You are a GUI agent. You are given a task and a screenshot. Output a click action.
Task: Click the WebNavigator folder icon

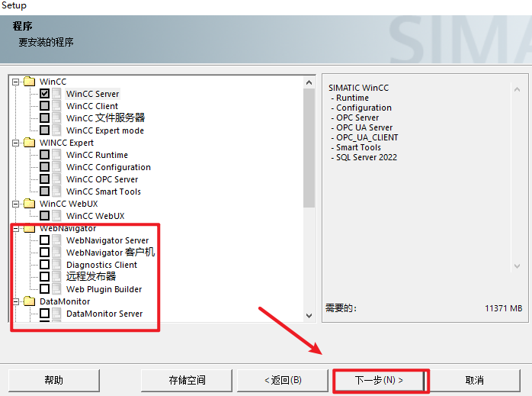tap(29, 228)
